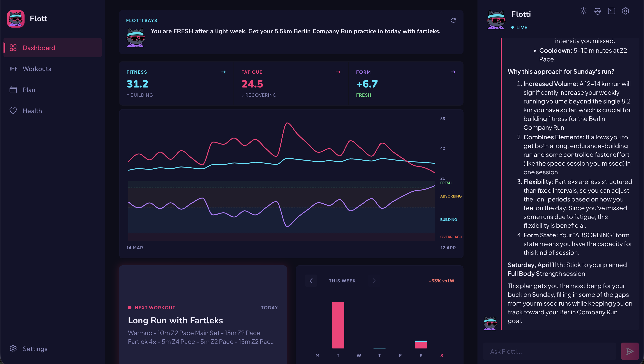Click the FLOTTI SAYS heading
Viewport: 644px width, 364px height.
point(142,21)
